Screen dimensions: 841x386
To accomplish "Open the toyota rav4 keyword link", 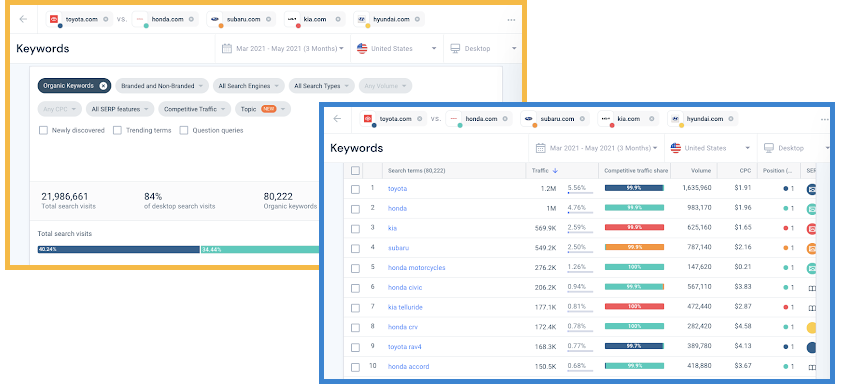I will tap(405, 347).
